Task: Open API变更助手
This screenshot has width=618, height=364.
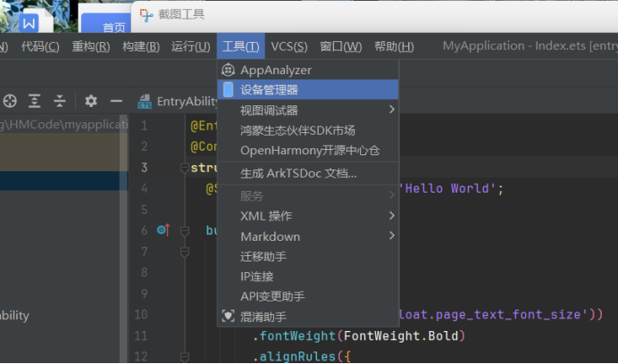Action: [x=308, y=296]
